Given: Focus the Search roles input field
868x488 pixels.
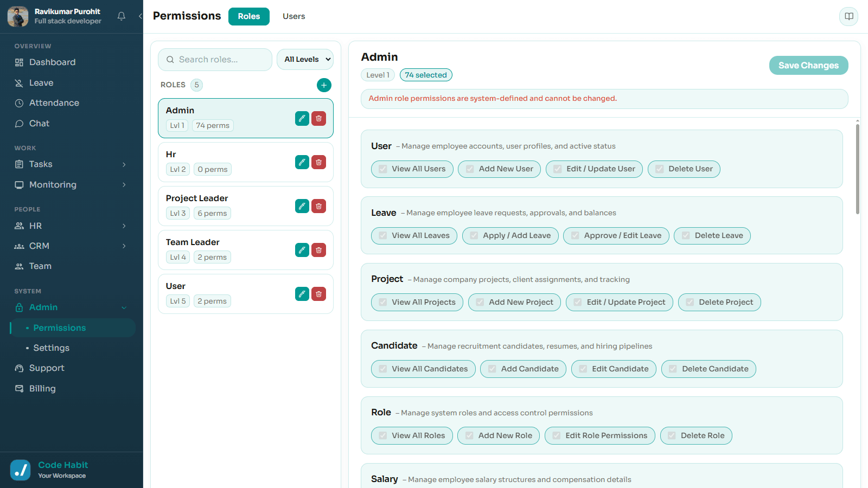Looking at the screenshot, I should [x=215, y=60].
